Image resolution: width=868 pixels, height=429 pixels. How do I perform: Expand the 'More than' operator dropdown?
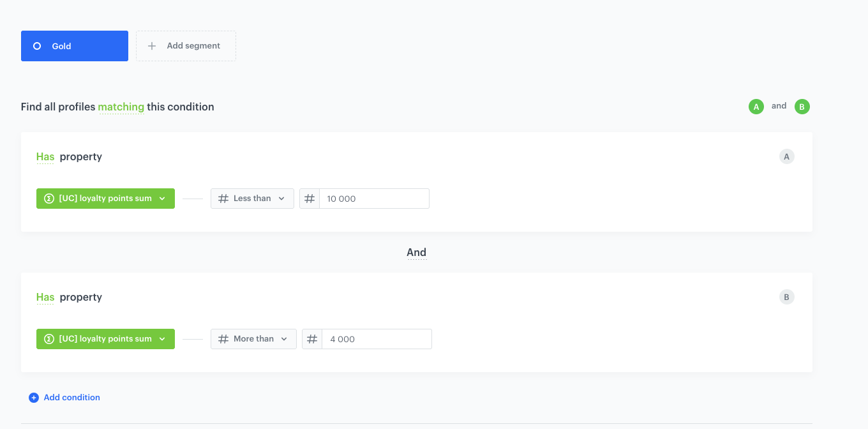[x=253, y=339]
